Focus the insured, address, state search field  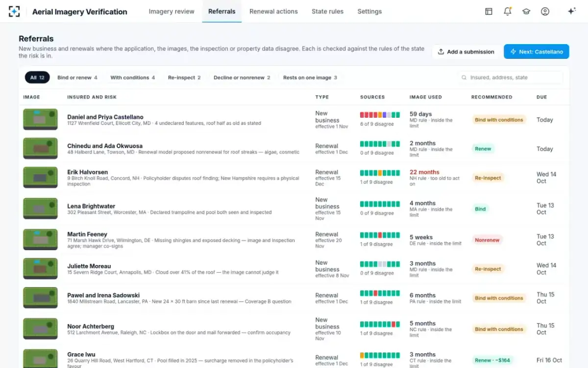click(x=511, y=78)
